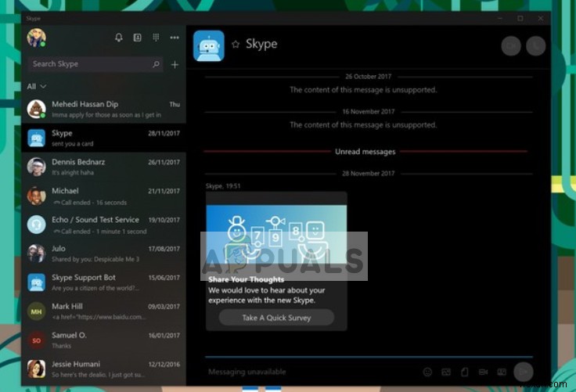
Task: Open the Share Your Thoughts card image
Action: (x=276, y=235)
